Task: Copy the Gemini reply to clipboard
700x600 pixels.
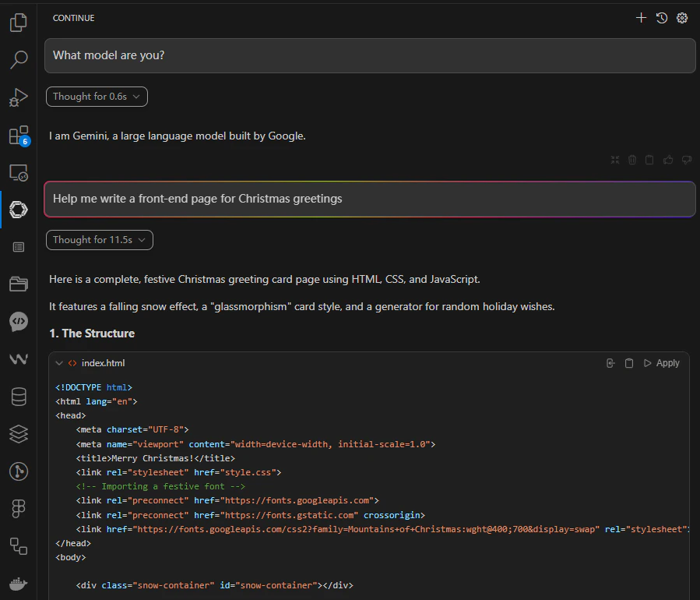Action: [649, 160]
